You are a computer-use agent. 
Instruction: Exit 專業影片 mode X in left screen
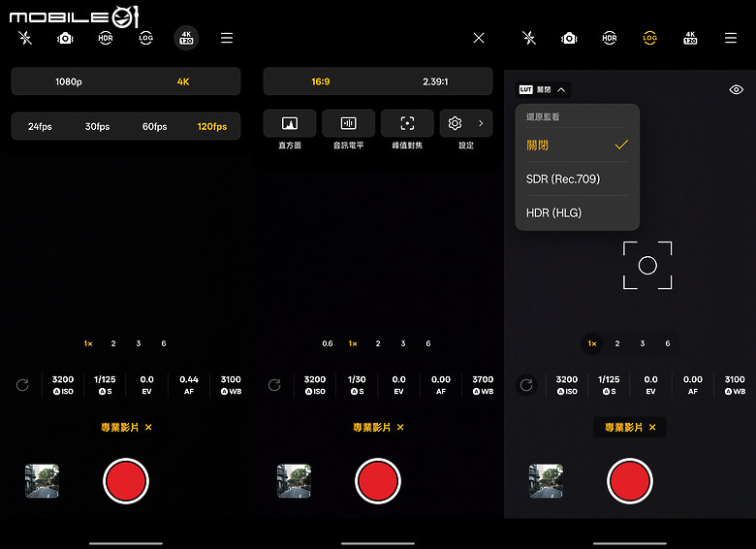point(148,427)
